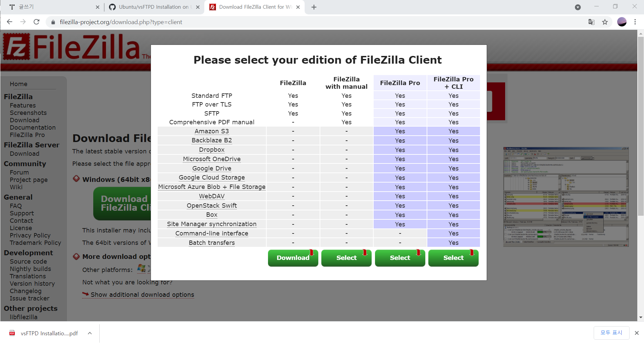Open the Project page link
The width and height of the screenshot is (644, 345).
click(29, 180)
